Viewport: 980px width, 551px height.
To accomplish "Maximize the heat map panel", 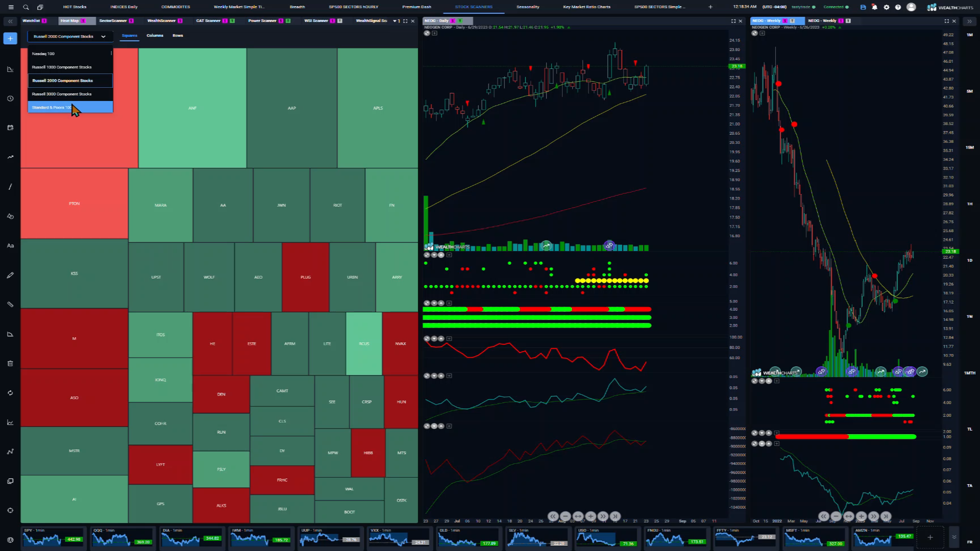I will point(405,21).
